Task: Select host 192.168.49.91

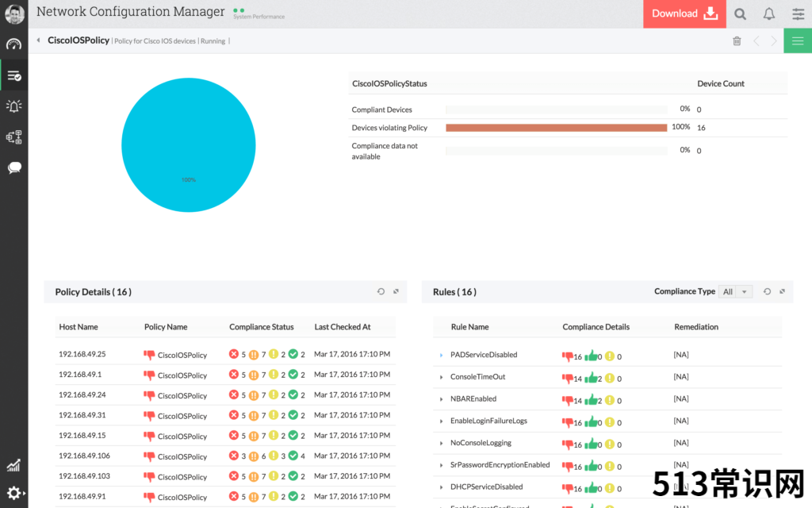Action: [82, 496]
